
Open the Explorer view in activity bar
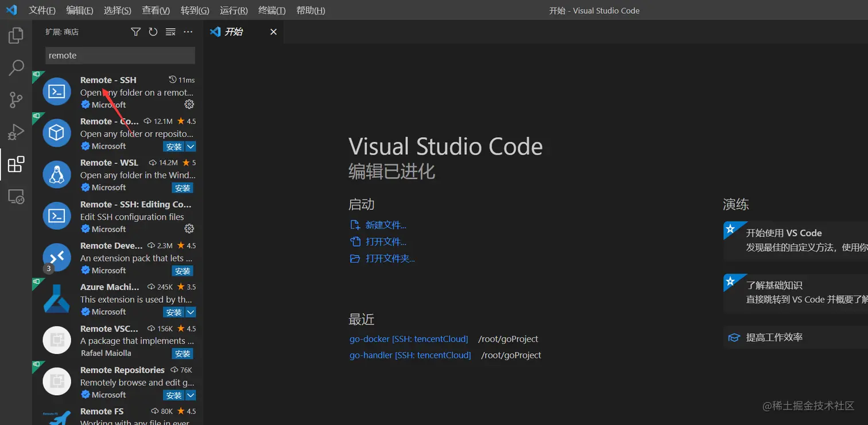coord(16,36)
